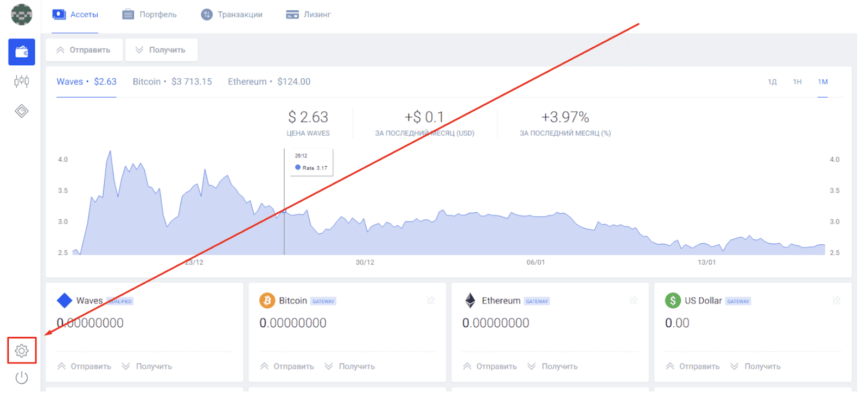This screenshot has width=868, height=394.
Task: Toggle the pin on the Bitcoin card
Action: (431, 300)
